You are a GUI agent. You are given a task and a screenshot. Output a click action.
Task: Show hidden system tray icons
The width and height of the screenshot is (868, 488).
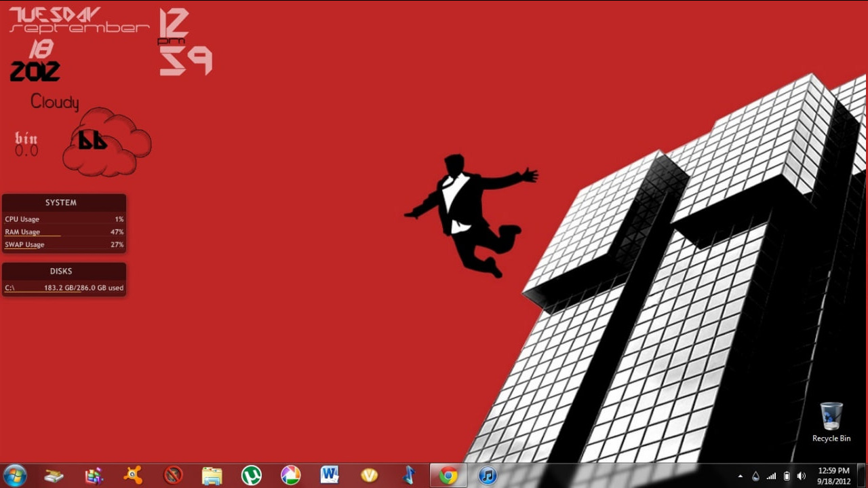click(x=740, y=476)
